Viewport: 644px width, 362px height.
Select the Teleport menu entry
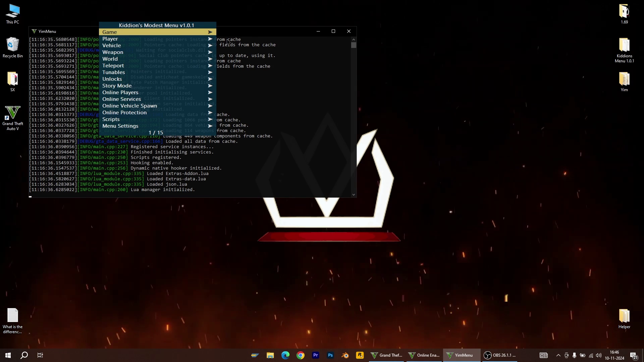pyautogui.click(x=113, y=66)
